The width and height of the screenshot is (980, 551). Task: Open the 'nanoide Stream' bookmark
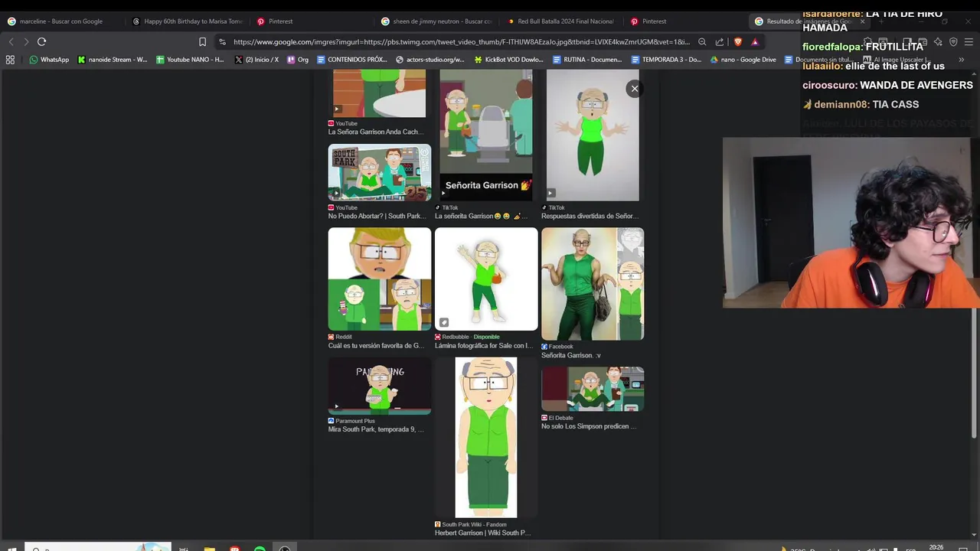click(113, 60)
